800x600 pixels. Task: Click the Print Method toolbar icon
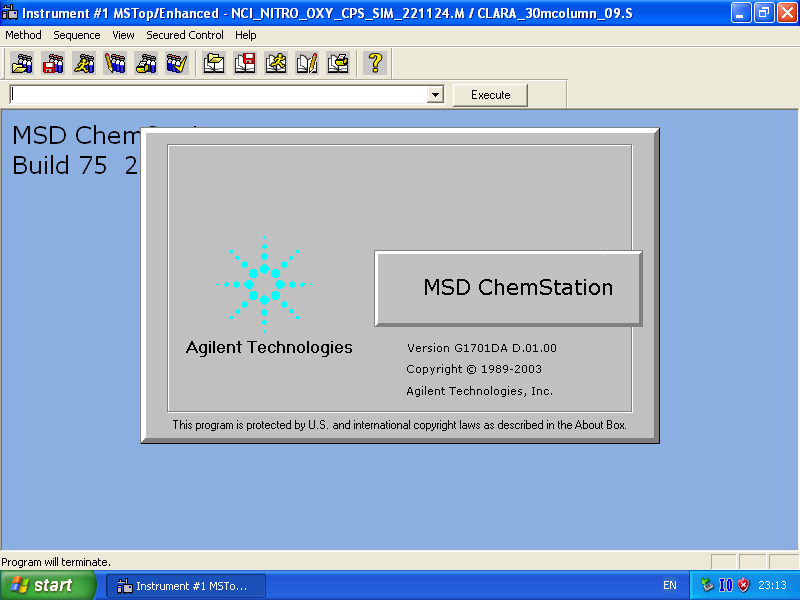[338, 63]
